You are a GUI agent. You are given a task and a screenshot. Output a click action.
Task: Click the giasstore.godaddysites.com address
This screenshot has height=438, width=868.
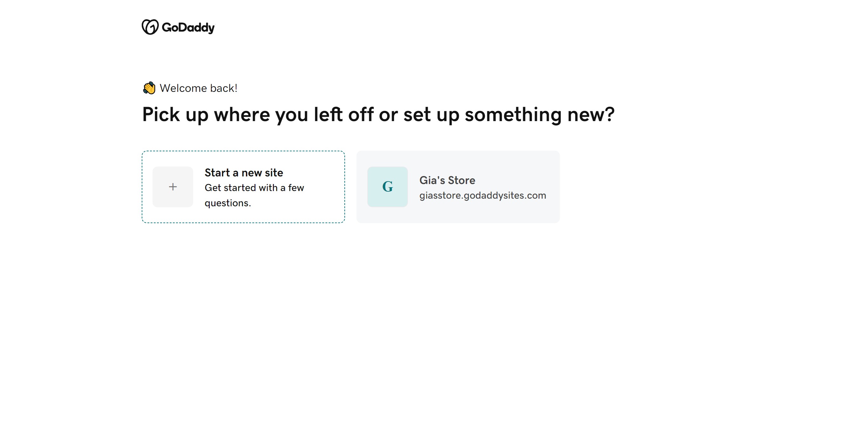483,195
